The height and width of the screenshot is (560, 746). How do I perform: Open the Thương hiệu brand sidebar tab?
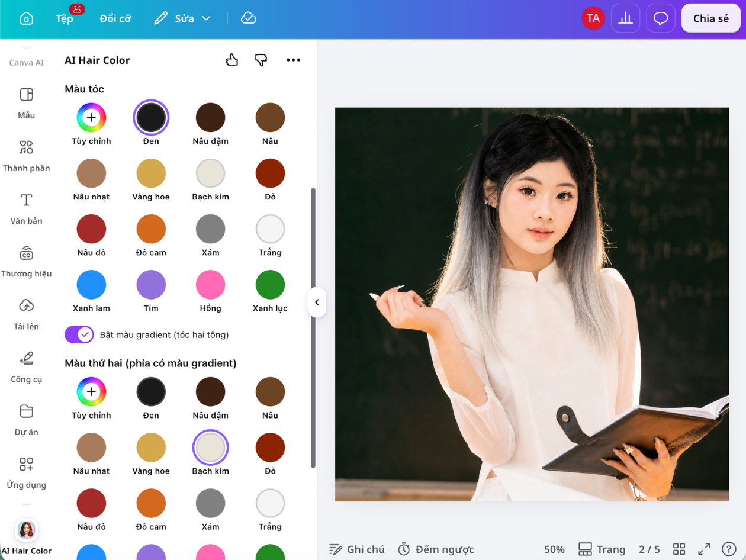pos(27,261)
